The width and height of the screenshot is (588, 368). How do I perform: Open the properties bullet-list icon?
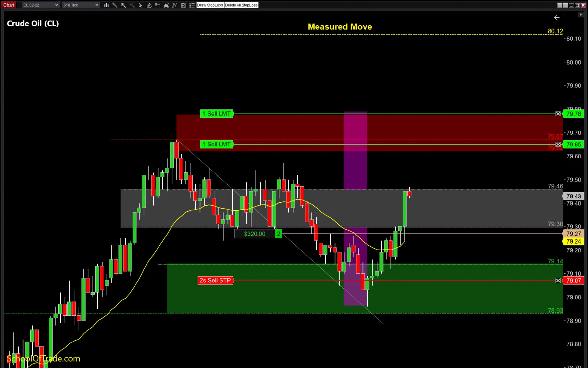pos(192,5)
